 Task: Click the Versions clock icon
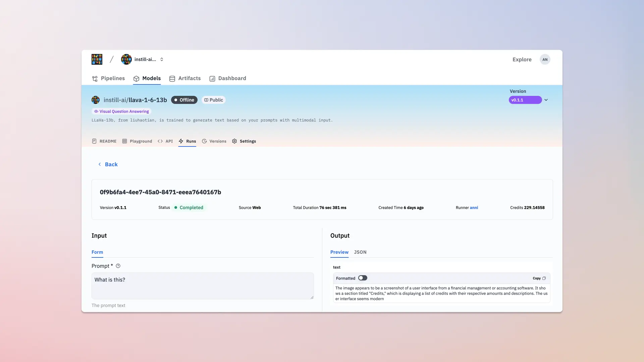[204, 141]
